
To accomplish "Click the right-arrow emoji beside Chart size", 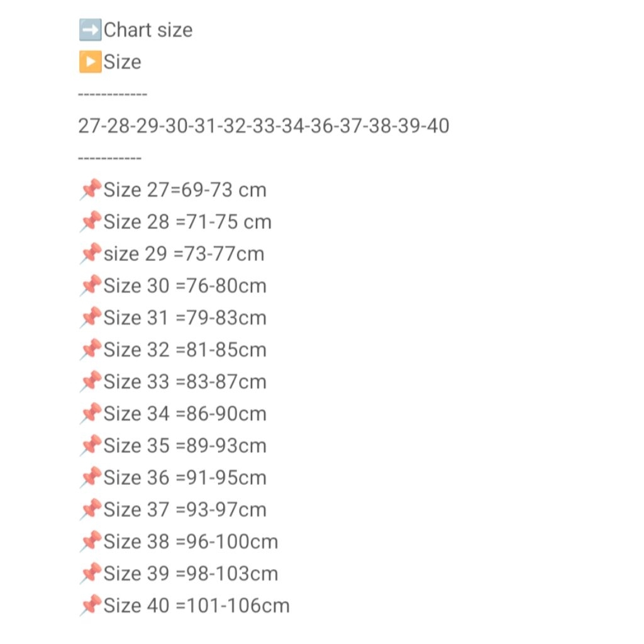I will point(90,30).
